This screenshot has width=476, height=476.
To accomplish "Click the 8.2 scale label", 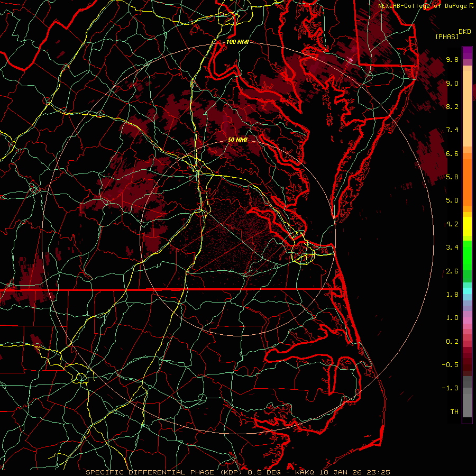I will click(452, 106).
